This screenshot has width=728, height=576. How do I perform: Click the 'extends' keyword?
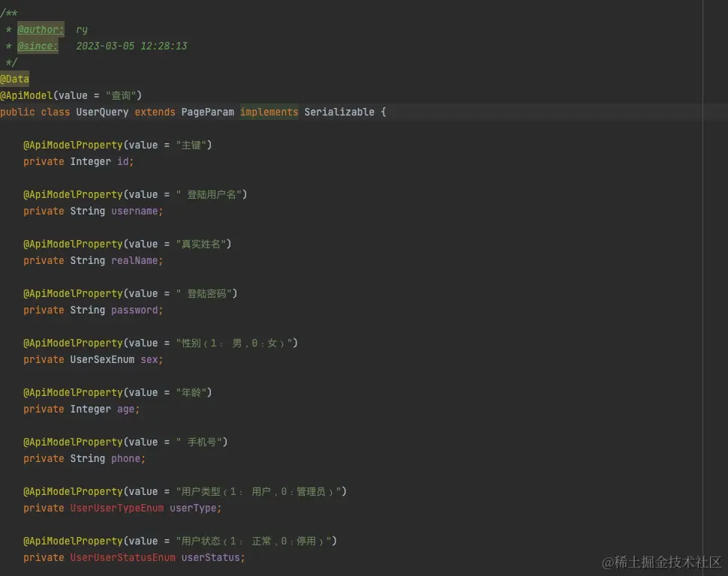coord(155,112)
